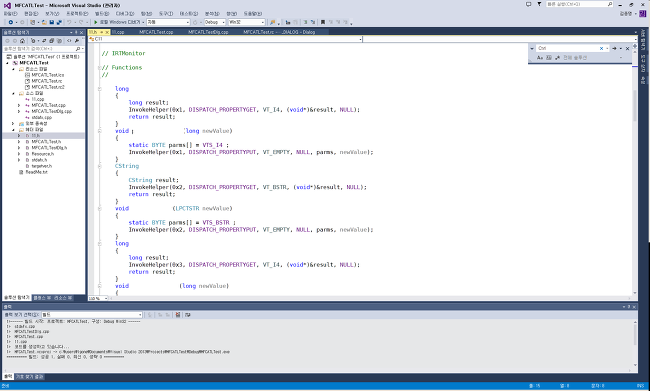Click the feedback speech bubble icon in title bar

(528, 4)
